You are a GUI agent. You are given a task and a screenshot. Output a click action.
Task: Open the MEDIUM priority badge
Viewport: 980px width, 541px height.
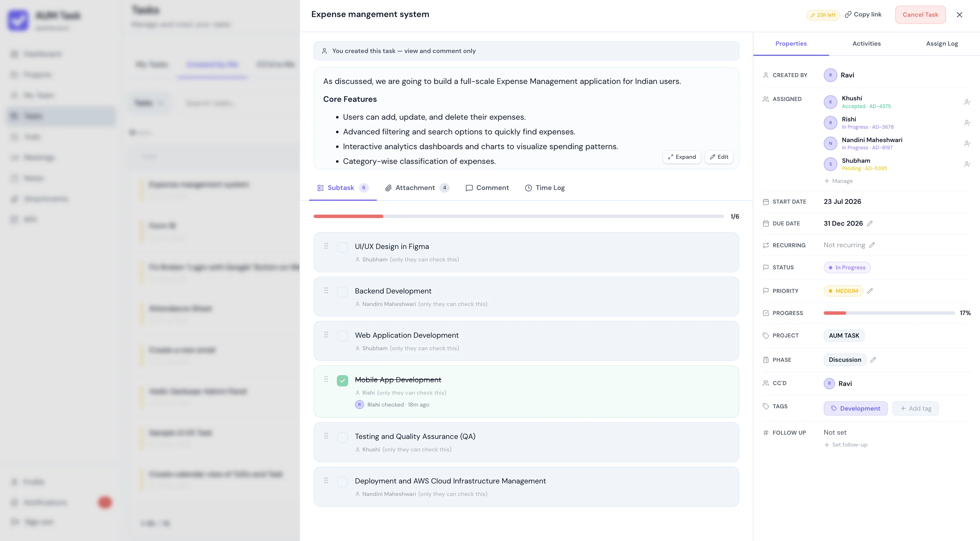pos(843,291)
